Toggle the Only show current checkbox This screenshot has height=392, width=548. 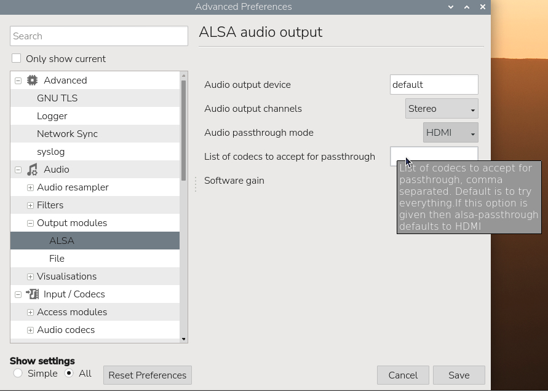pos(17,58)
